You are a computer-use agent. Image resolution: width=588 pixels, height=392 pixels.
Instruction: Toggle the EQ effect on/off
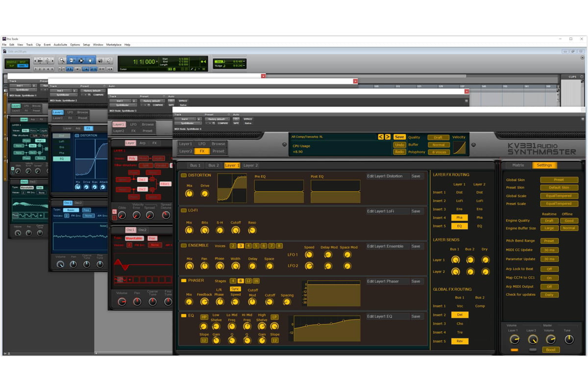pos(184,316)
